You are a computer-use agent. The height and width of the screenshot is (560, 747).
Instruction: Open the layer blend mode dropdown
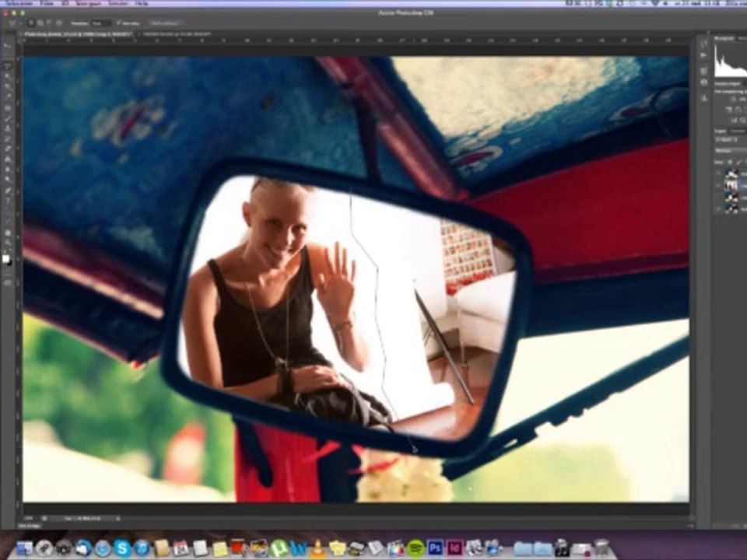tap(731, 151)
